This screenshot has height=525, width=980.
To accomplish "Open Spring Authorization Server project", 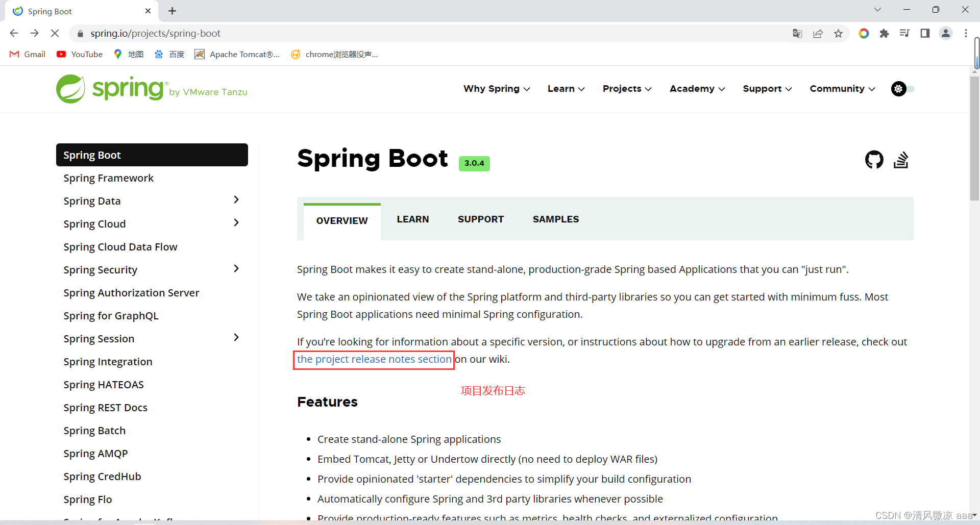I will [x=131, y=293].
